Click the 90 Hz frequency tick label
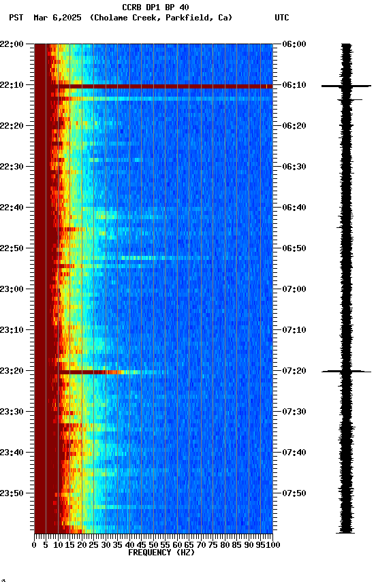 click(x=249, y=545)
